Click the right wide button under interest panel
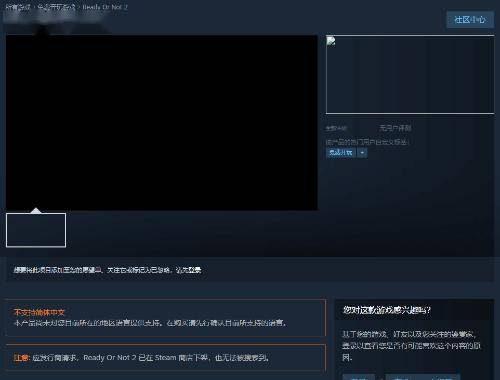Viewport: 500px width, 380px height. (x=423, y=377)
